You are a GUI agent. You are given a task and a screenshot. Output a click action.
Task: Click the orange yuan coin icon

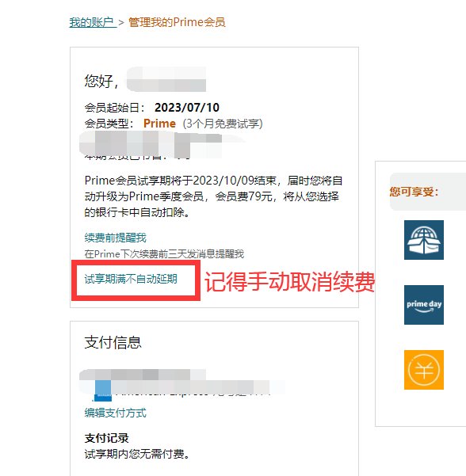pos(424,370)
